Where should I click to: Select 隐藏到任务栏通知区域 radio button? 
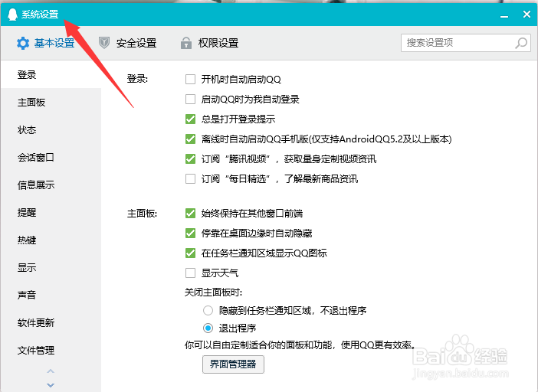[208, 310]
